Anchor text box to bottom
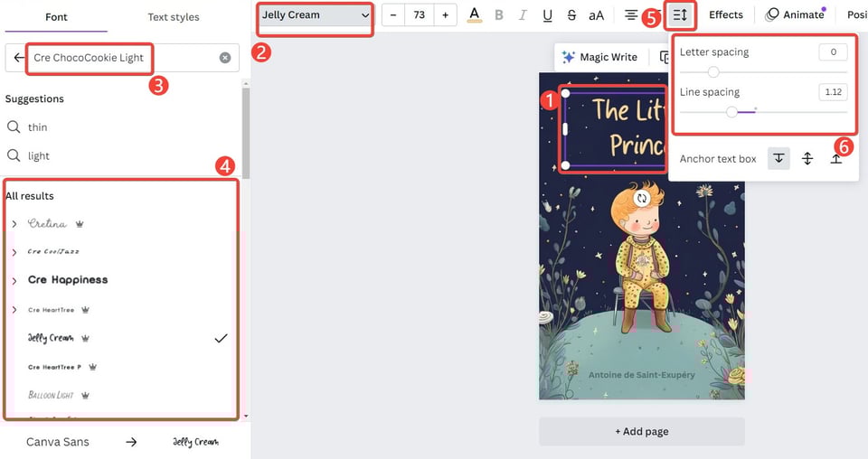This screenshot has height=459, width=868. (x=835, y=159)
